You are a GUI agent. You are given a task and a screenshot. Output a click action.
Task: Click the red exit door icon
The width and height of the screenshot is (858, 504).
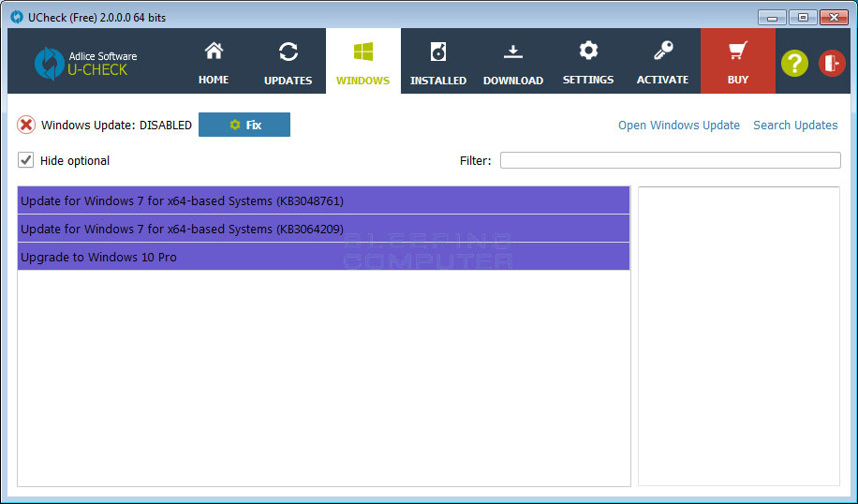[x=832, y=64]
